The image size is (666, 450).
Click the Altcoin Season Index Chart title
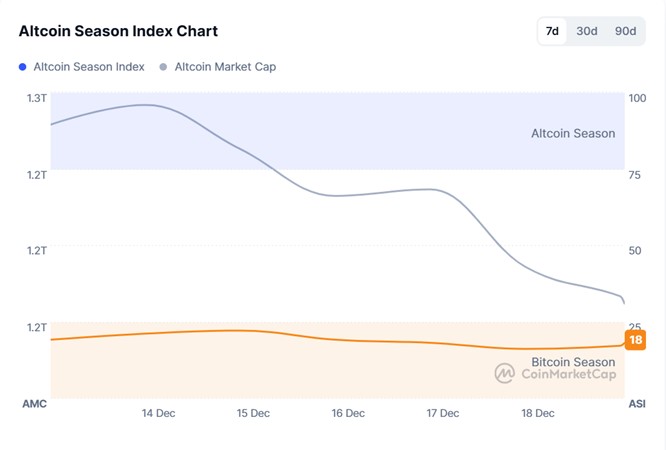pos(118,32)
